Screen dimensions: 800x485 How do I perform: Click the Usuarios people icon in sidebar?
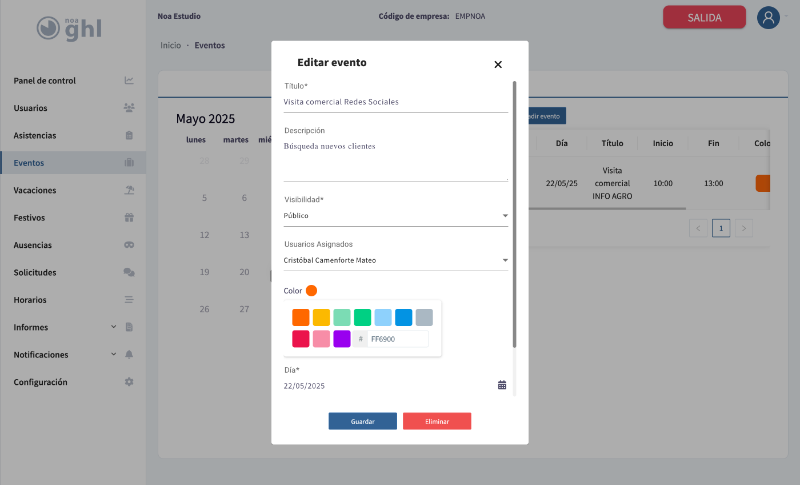pyautogui.click(x=129, y=108)
